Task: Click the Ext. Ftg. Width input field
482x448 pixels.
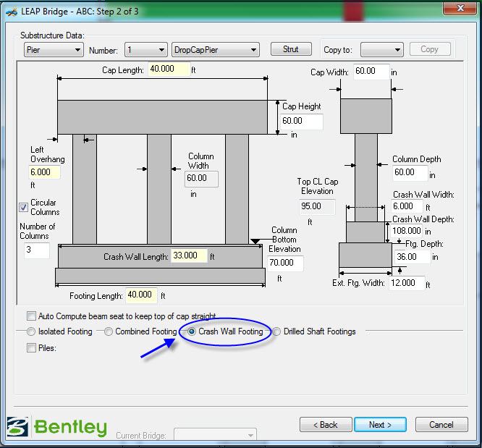Action: pyautogui.click(x=407, y=282)
